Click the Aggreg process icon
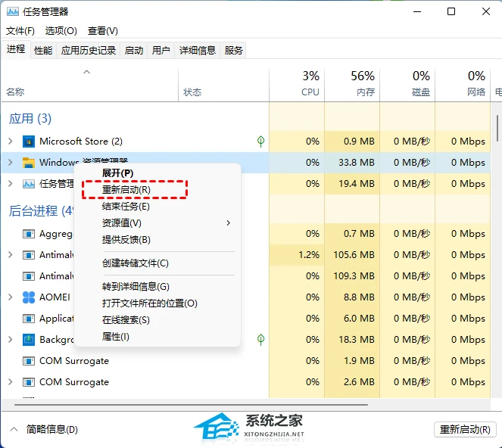The width and height of the screenshot is (502, 448). (x=29, y=234)
